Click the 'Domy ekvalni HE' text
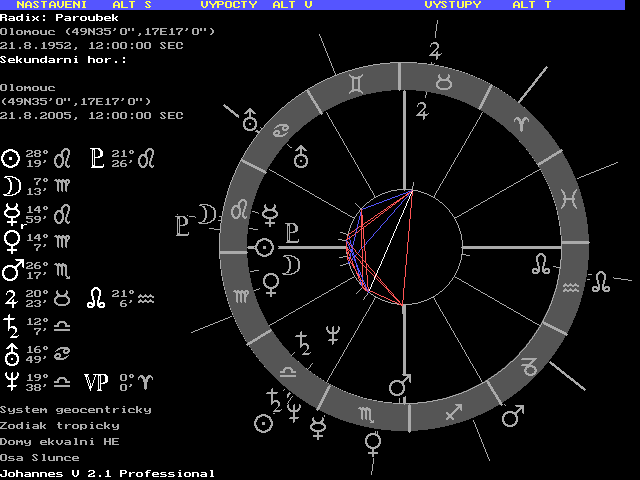 60,441
